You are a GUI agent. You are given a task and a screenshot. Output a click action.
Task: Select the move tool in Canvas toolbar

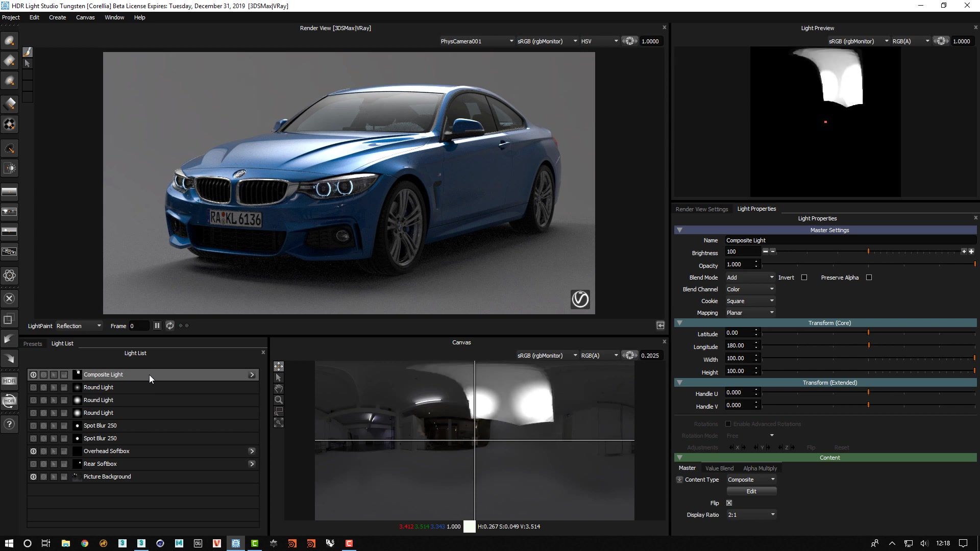pyautogui.click(x=279, y=366)
